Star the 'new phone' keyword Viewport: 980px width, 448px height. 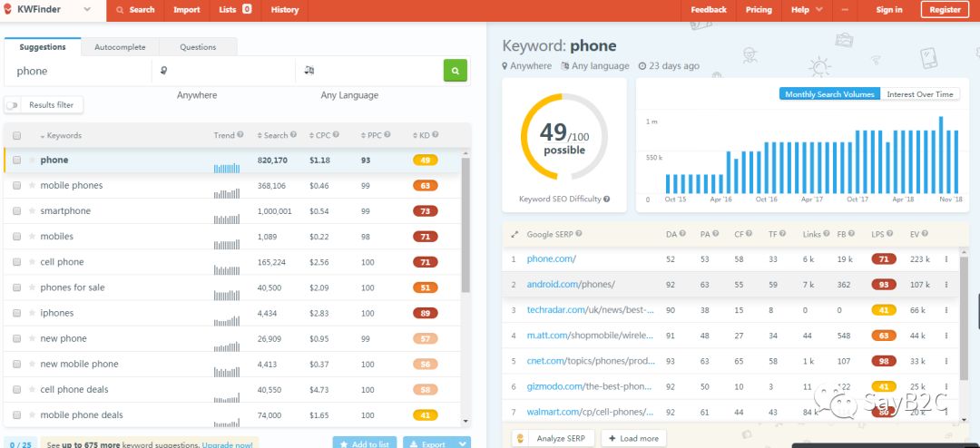coord(31,338)
